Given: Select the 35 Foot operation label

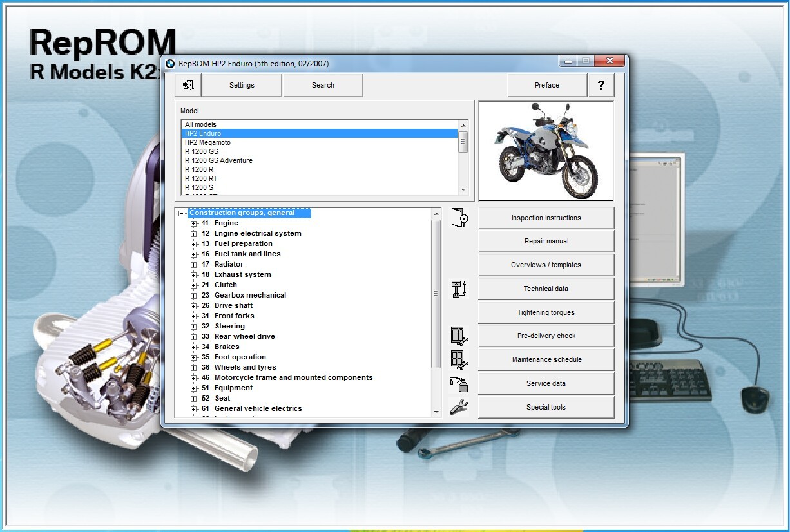Looking at the screenshot, I should click(233, 357).
